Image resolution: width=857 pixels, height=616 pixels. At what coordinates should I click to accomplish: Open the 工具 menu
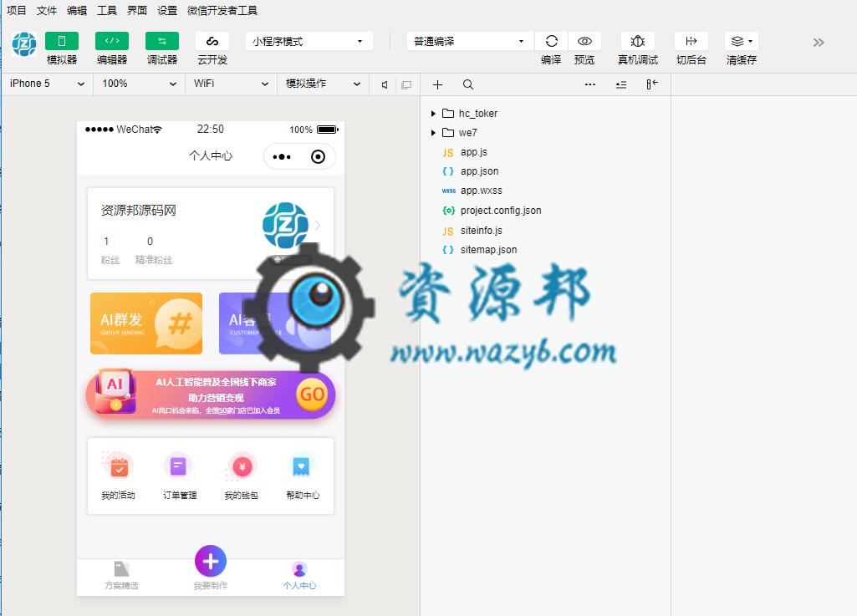click(106, 10)
